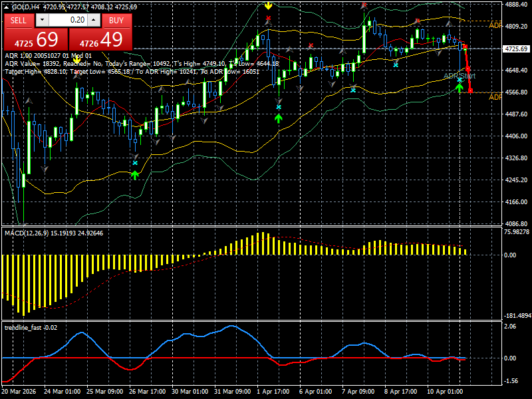Click the orange ADR label beside 4566.80
Image resolution: width=532 pixels, height=399 pixels.
coord(495,97)
